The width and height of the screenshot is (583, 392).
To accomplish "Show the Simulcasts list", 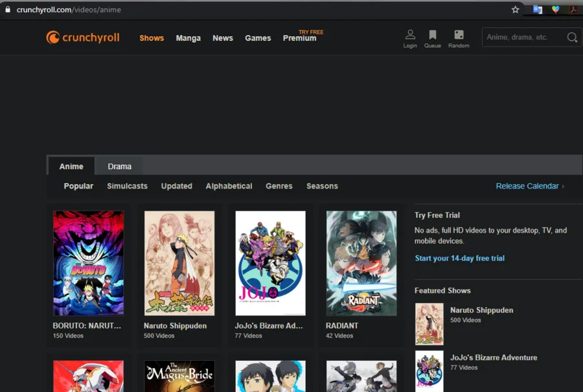I will click(x=127, y=186).
